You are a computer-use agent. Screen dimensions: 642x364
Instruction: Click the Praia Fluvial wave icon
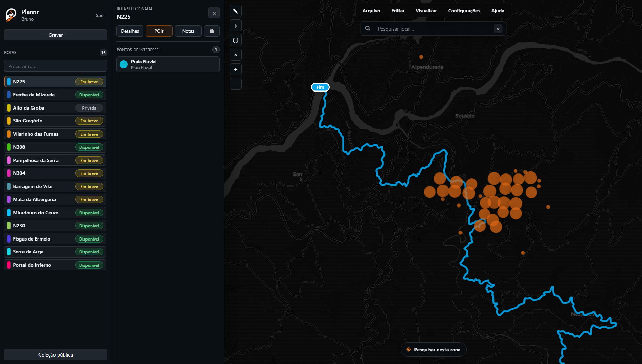tap(124, 64)
